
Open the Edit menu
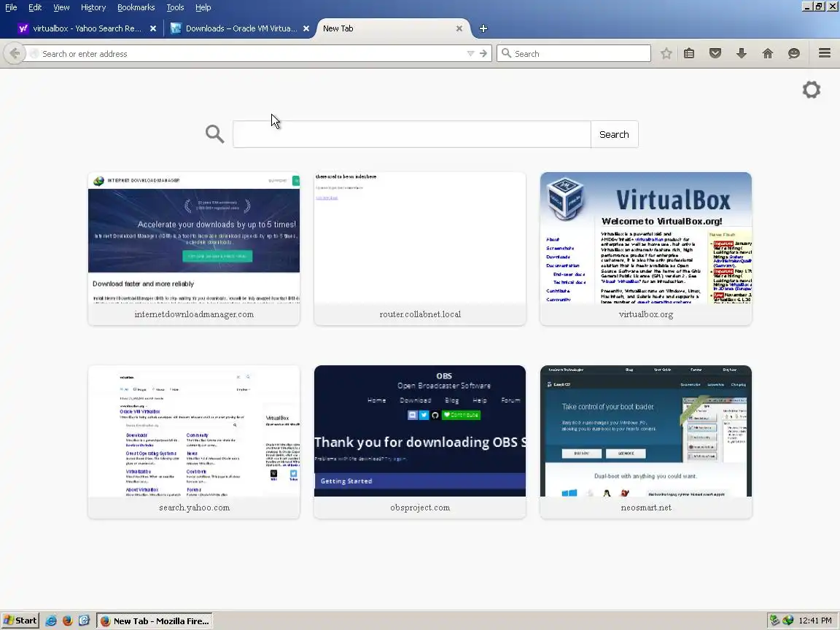pos(35,7)
